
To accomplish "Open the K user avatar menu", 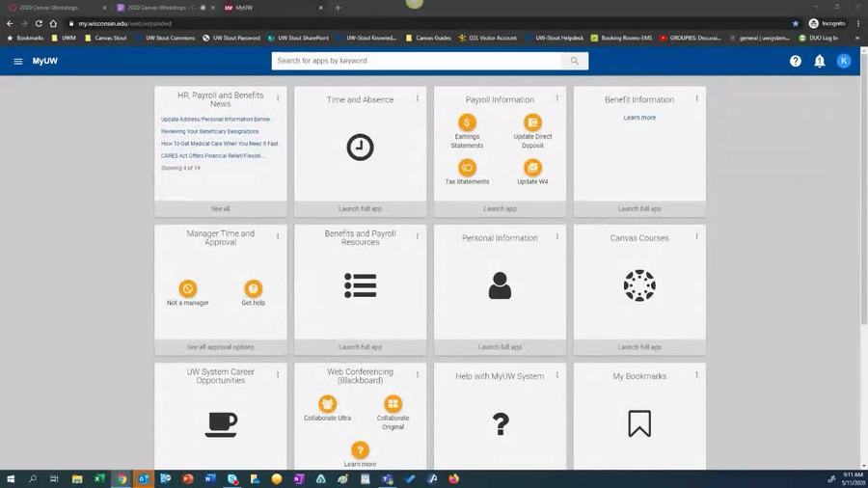I will [x=844, y=61].
